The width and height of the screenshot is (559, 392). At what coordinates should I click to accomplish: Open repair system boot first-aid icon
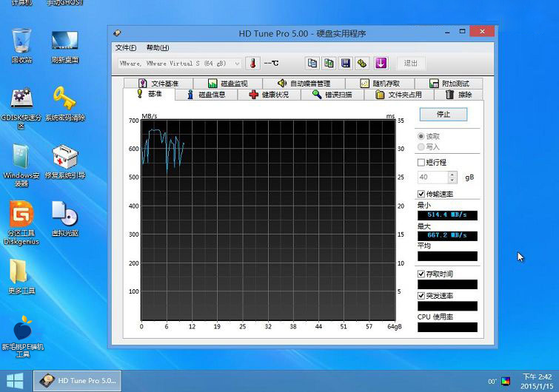pos(65,162)
